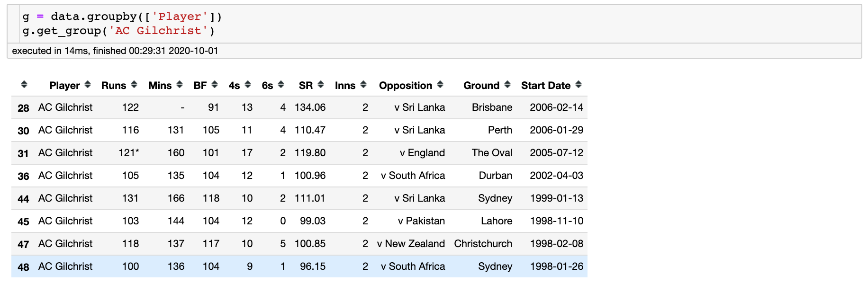The image size is (868, 284).
Task: Click the index column sort icon
Action: click(24, 85)
